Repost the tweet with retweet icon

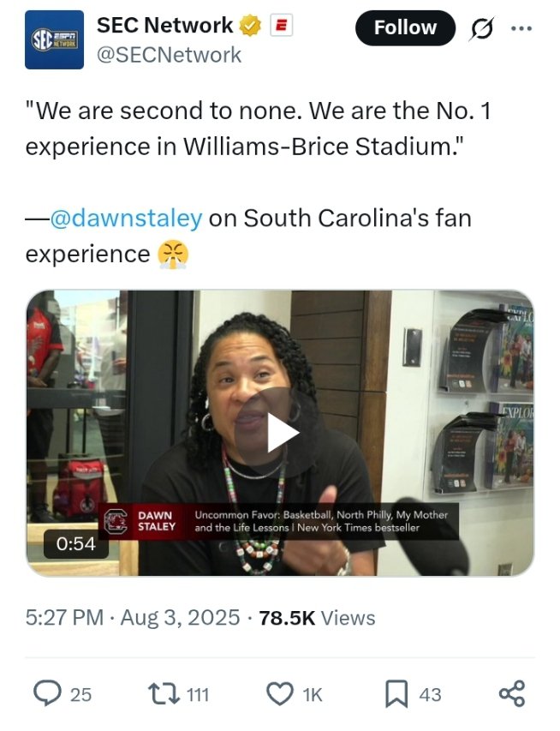point(164,693)
